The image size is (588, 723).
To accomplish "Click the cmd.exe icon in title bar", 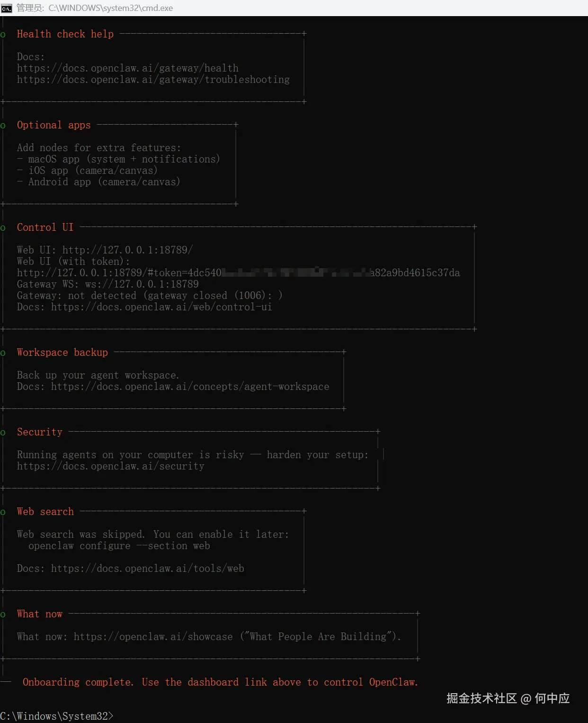I will tap(6, 8).
